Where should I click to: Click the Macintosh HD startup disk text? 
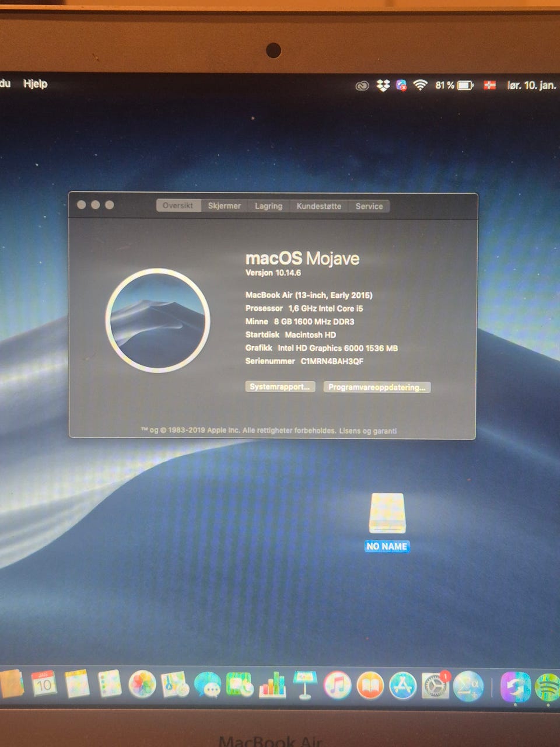310,335
